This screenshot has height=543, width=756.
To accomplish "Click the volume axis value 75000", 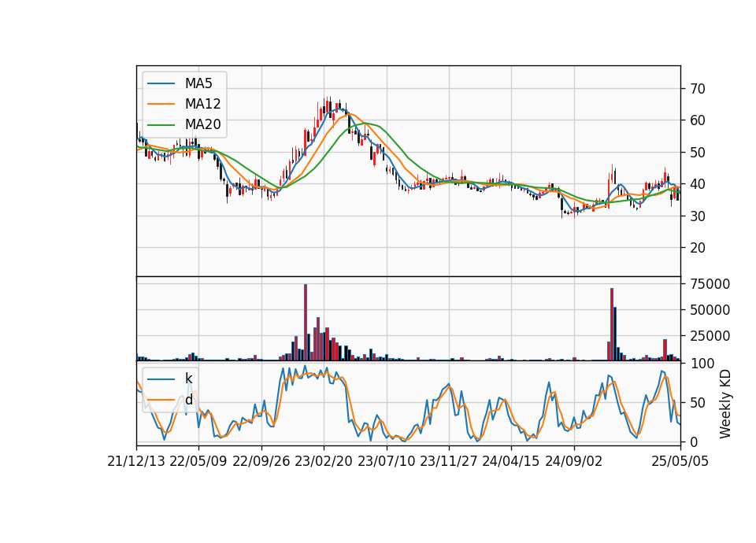I will tap(710, 284).
